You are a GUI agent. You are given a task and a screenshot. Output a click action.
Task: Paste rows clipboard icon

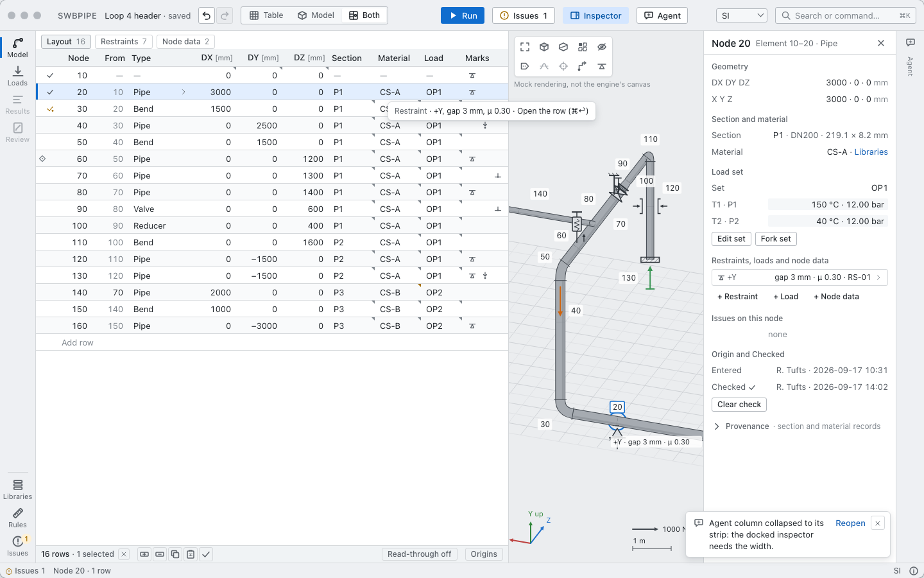(191, 554)
